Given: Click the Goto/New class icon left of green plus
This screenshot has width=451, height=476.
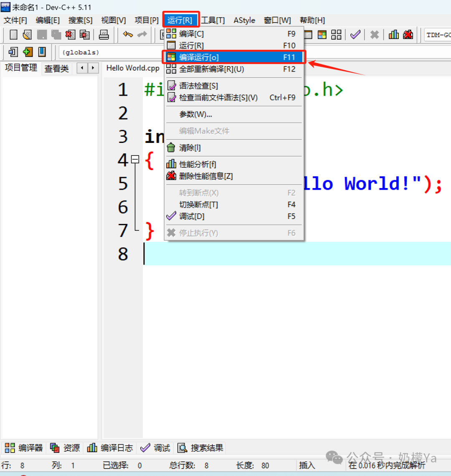Looking at the screenshot, I should tap(13, 52).
